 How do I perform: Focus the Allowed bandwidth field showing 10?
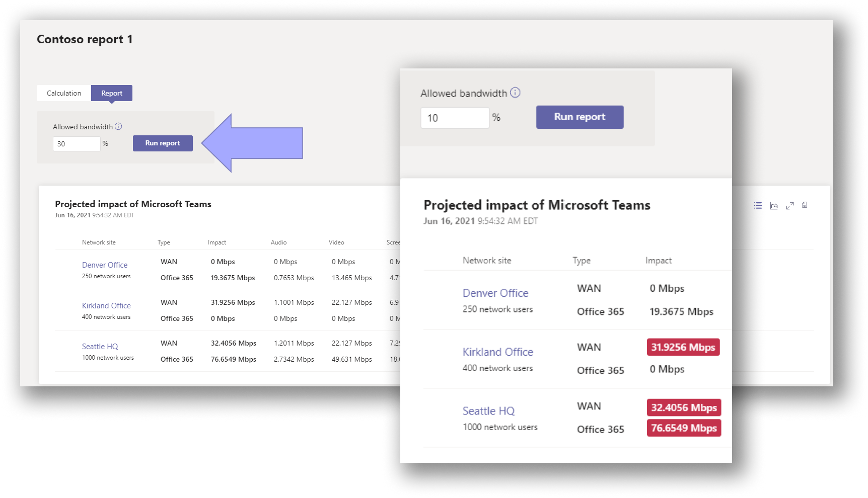[x=455, y=118]
